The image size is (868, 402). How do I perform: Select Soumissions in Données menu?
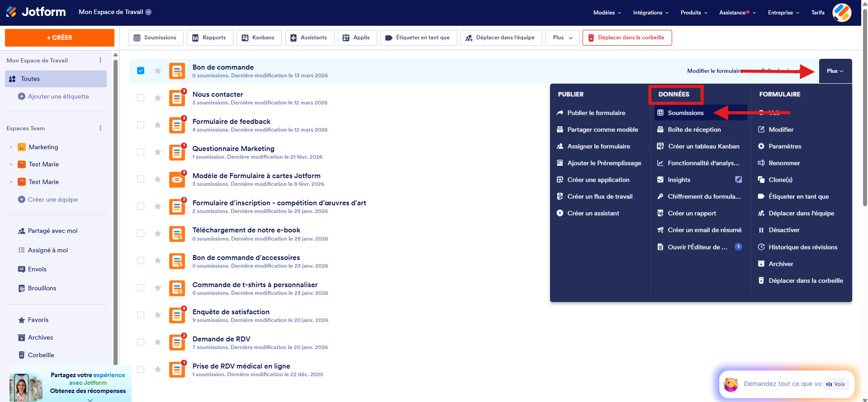700,113
